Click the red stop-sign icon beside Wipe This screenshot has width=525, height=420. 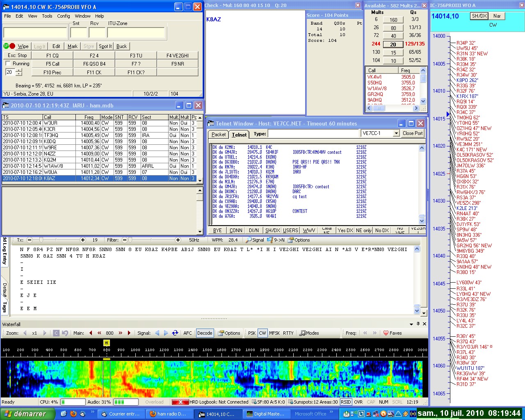(x=12, y=46)
